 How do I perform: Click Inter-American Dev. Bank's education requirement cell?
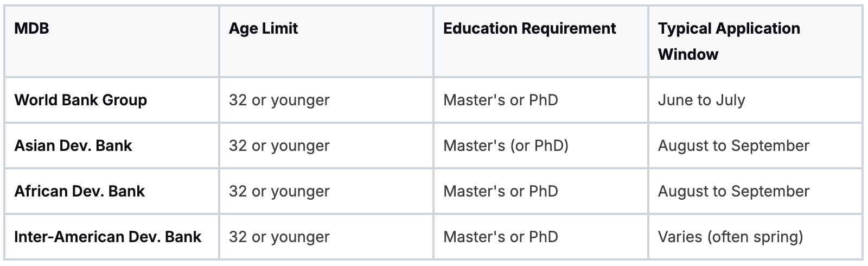click(x=540, y=237)
